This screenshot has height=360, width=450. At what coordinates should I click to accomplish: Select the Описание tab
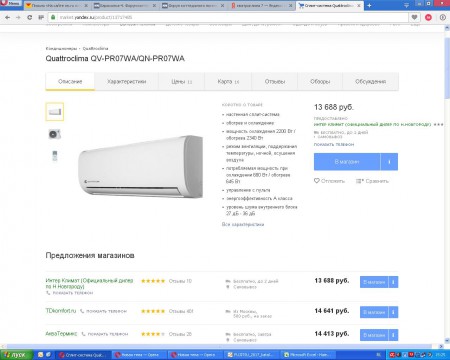coord(70,81)
